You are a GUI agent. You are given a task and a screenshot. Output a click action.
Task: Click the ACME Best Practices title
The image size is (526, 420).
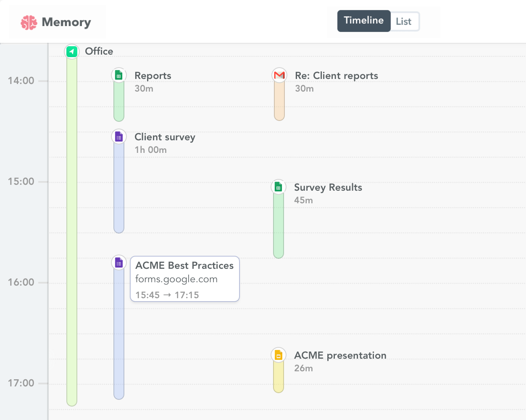coord(184,265)
